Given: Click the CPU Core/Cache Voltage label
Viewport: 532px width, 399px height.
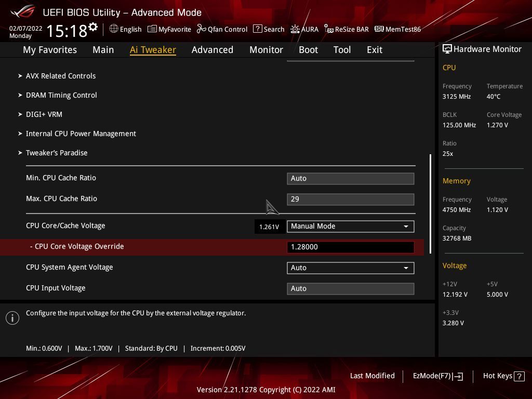Looking at the screenshot, I should (x=65, y=225).
